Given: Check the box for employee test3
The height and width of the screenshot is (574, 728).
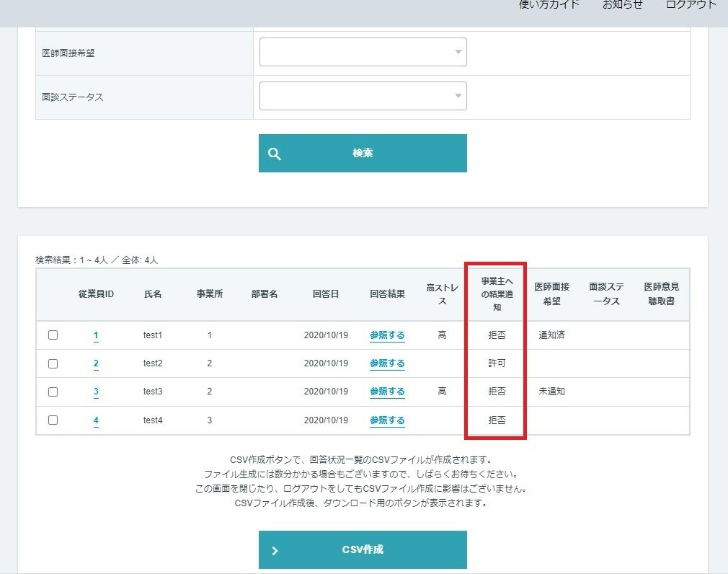Looking at the screenshot, I should click(x=53, y=392).
